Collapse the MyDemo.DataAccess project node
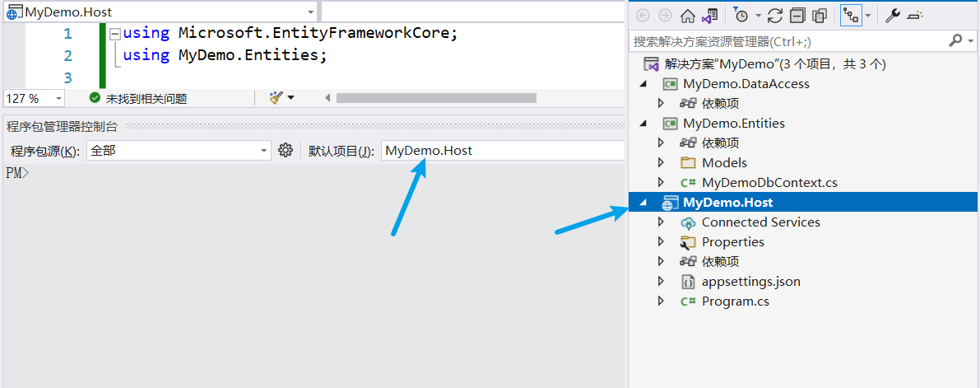980x388 pixels. [643, 84]
